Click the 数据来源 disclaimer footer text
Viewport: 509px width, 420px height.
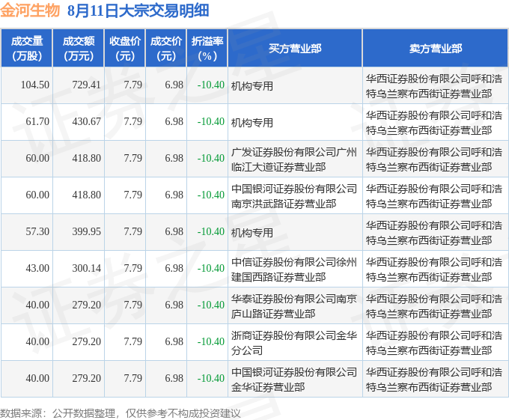click(121, 413)
